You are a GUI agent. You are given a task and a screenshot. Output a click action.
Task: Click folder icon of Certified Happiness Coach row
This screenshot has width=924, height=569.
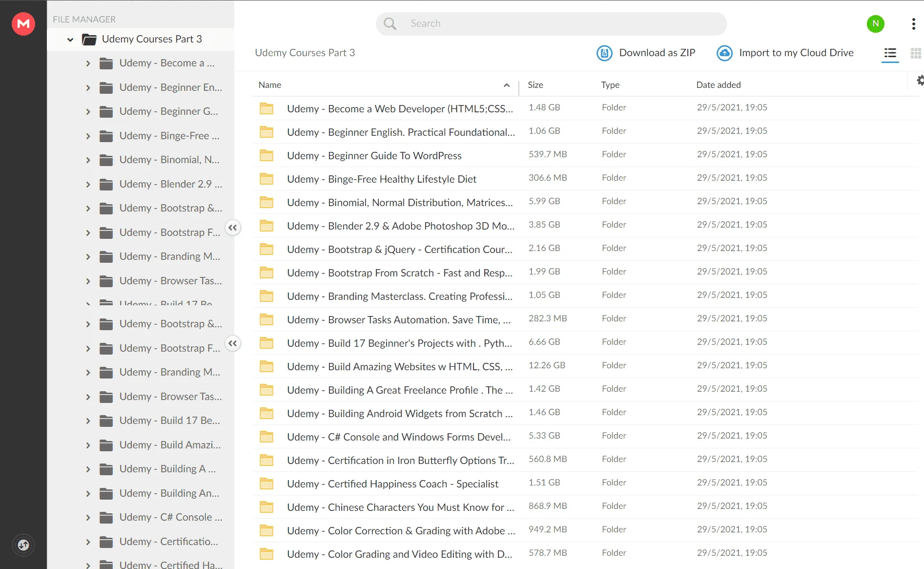point(267,484)
